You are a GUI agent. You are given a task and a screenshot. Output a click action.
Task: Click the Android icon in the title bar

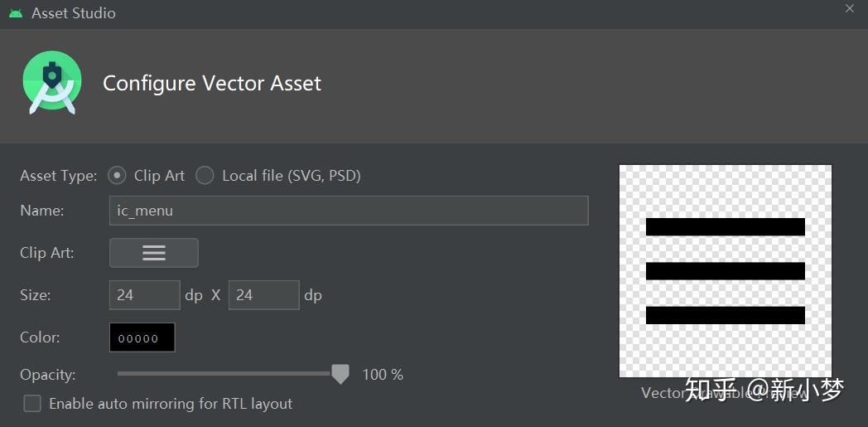(x=16, y=13)
